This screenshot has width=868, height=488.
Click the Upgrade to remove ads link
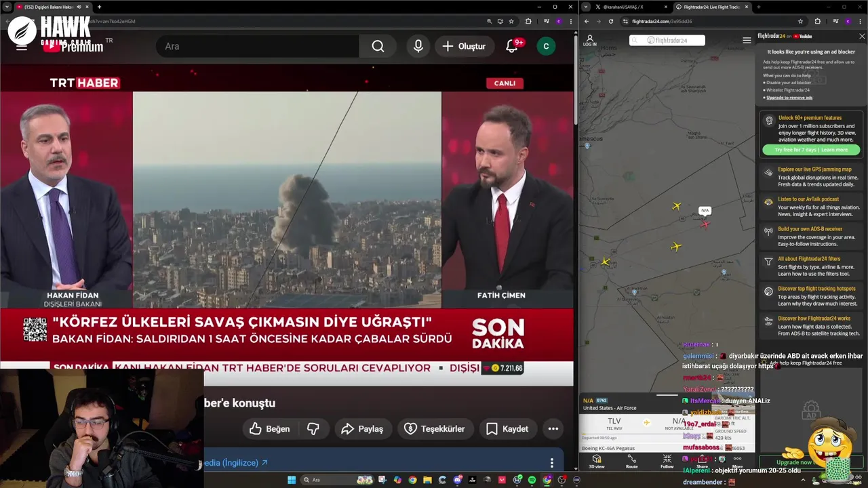tap(789, 98)
